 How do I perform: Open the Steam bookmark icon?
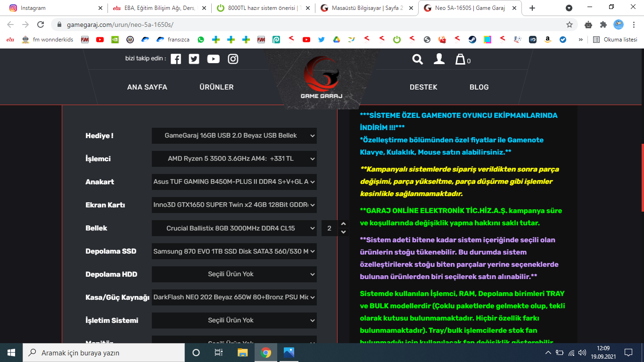point(472,40)
